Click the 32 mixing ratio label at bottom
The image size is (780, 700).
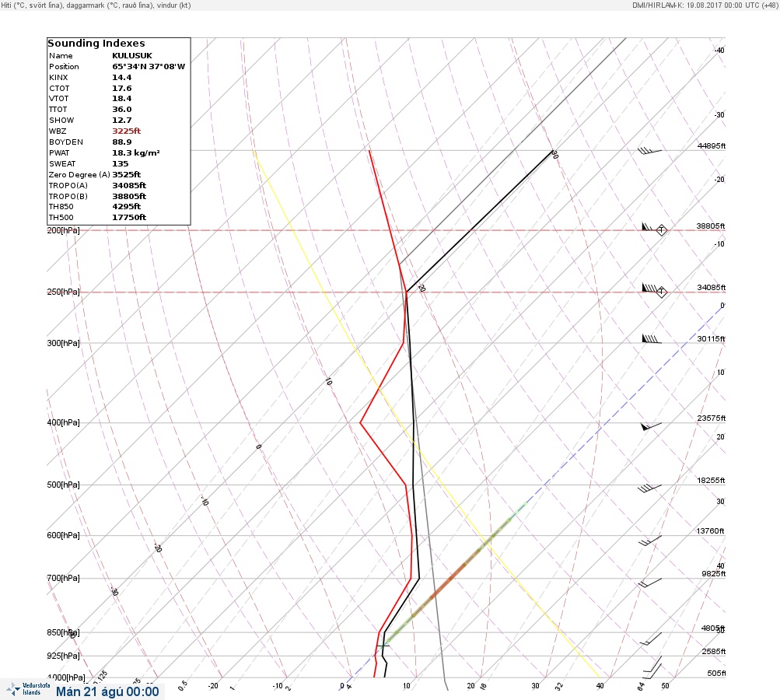(559, 687)
